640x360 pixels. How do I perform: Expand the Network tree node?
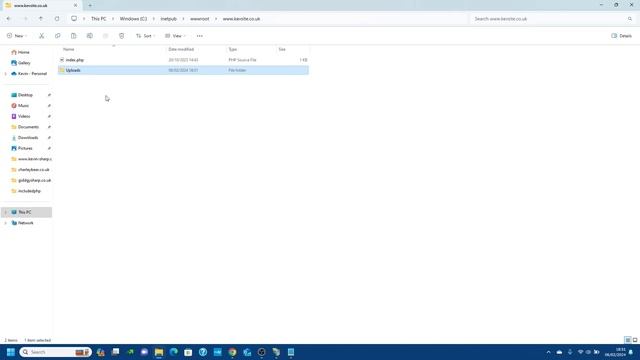pos(6,223)
